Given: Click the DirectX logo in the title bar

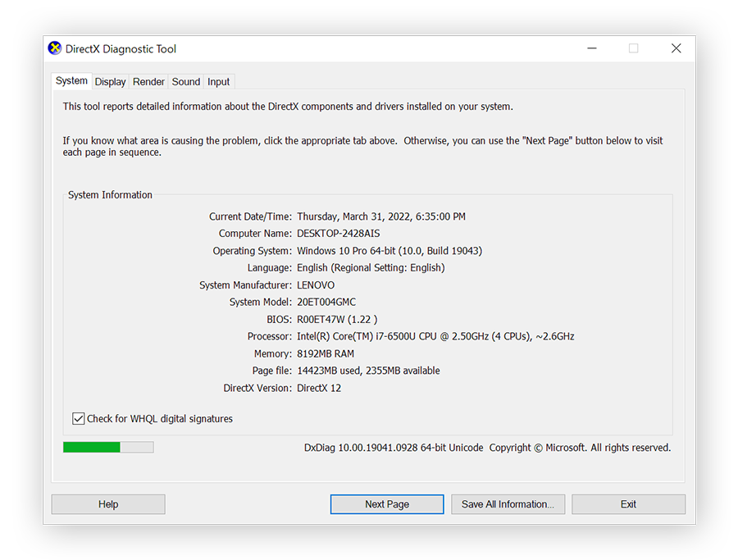Looking at the screenshot, I should [54, 48].
